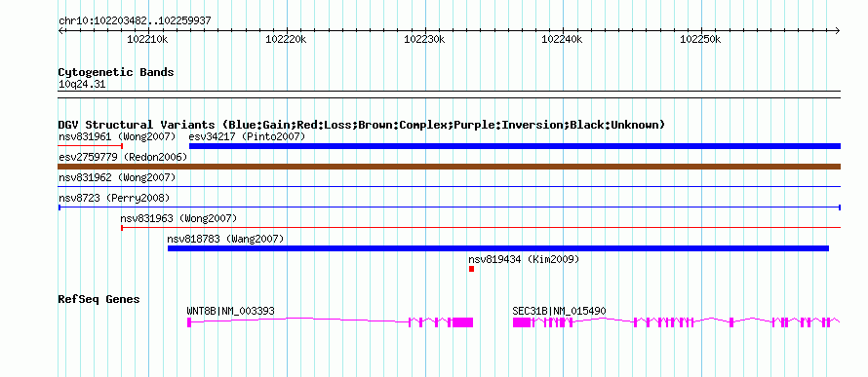The height and width of the screenshot is (377, 868).
Task: Open variant label esv34217 (Pinto2007)
Action: 247,136
